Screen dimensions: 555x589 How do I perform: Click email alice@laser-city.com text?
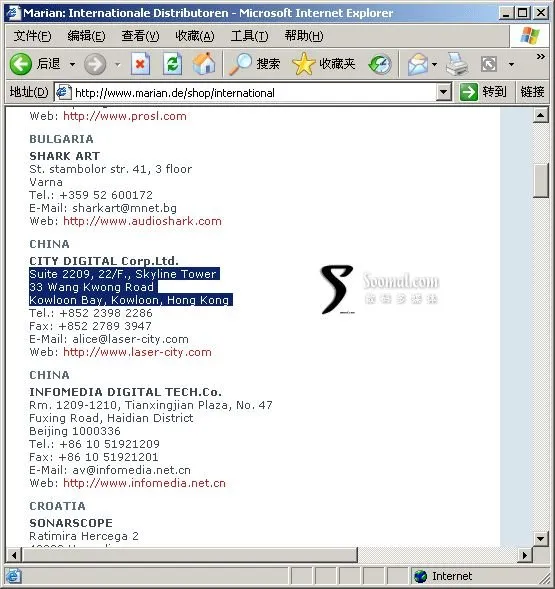tap(130, 339)
